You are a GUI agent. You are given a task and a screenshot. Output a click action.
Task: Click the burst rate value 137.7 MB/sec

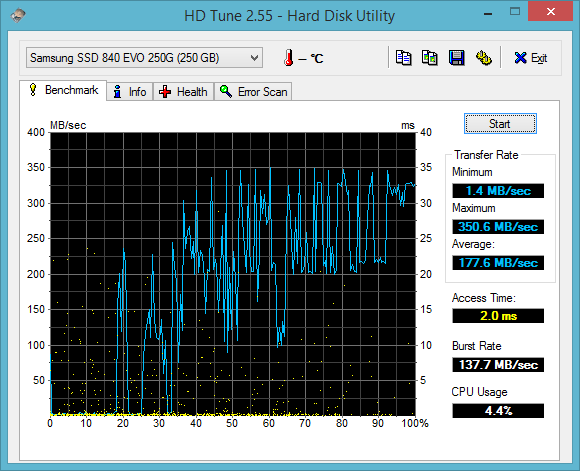coord(498,365)
